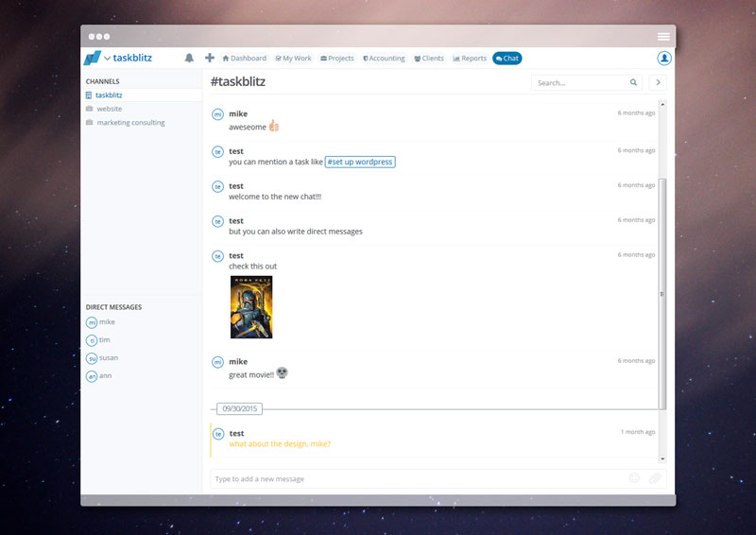The image size is (756, 535).
Task: Click the chat scrollbar down arrow
Action: [662, 458]
